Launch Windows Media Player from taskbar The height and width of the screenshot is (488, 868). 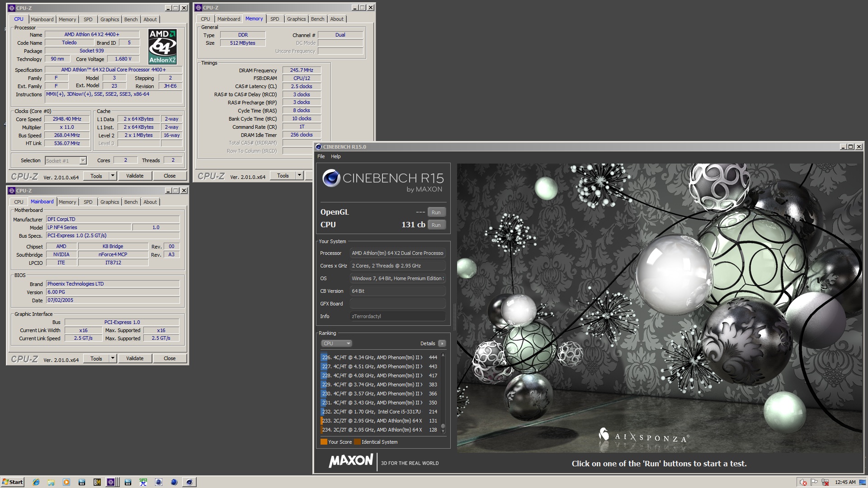[66, 482]
